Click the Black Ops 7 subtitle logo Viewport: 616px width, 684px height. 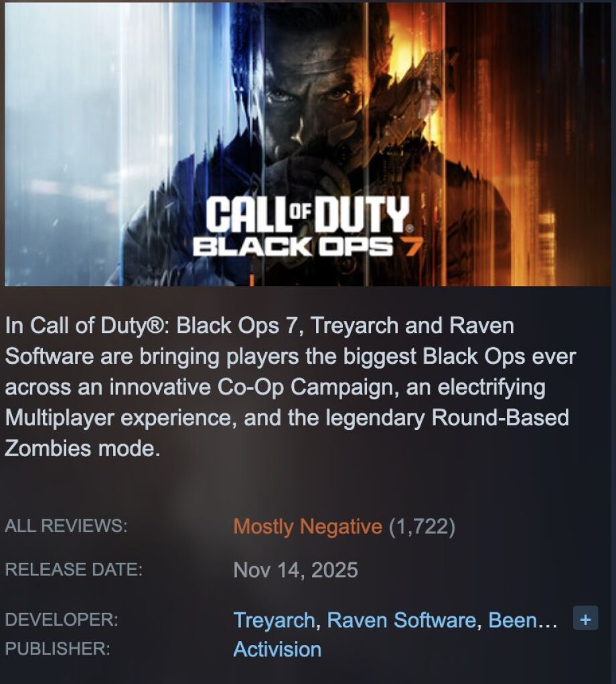point(307,247)
